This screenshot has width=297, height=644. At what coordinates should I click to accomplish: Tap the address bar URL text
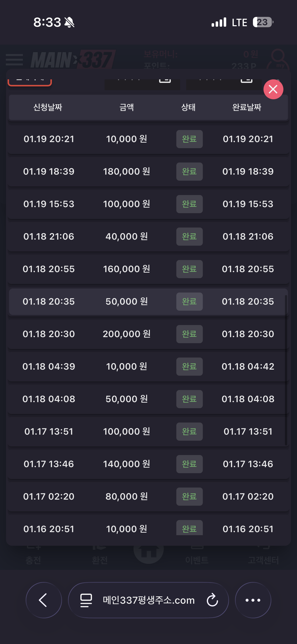tap(149, 600)
